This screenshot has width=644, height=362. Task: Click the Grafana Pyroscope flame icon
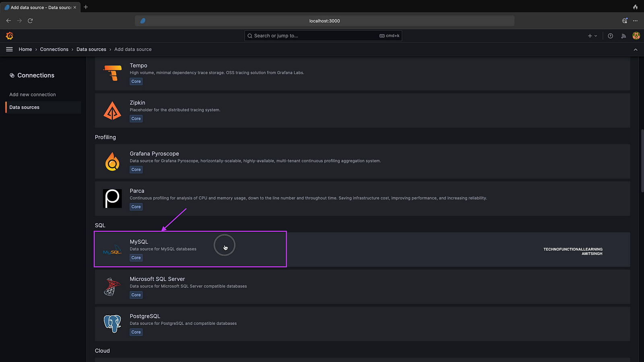click(112, 162)
